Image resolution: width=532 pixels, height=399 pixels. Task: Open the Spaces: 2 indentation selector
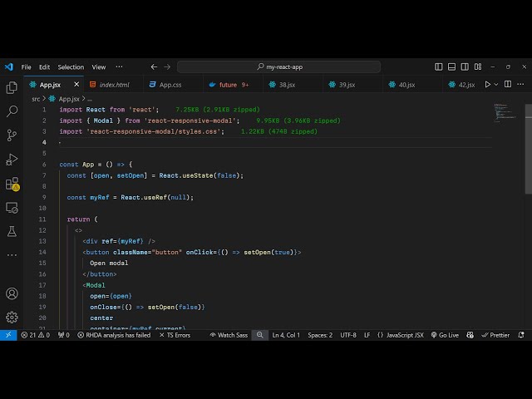click(x=320, y=335)
